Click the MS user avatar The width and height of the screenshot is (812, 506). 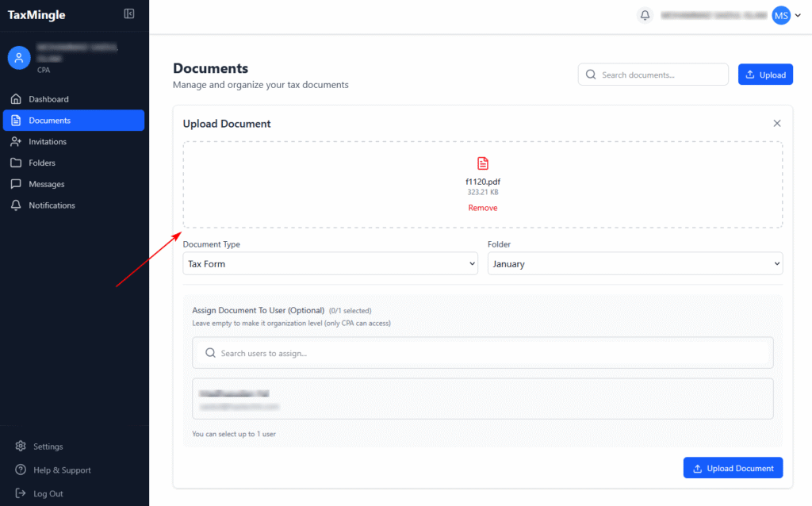pos(781,15)
